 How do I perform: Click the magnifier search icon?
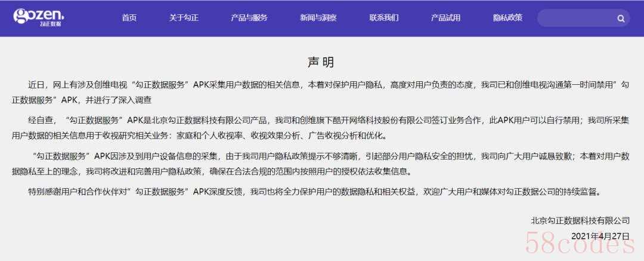click(621, 19)
